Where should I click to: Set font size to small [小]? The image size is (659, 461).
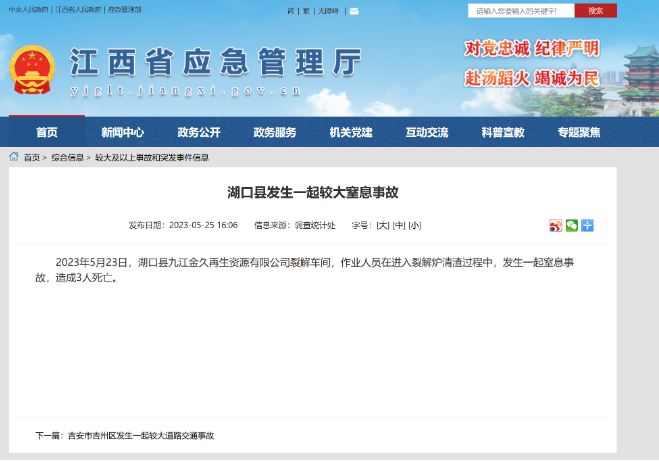(414, 226)
